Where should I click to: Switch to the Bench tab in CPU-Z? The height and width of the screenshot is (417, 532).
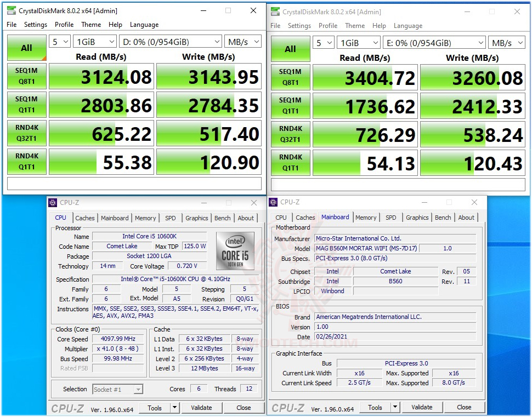pos(222,218)
